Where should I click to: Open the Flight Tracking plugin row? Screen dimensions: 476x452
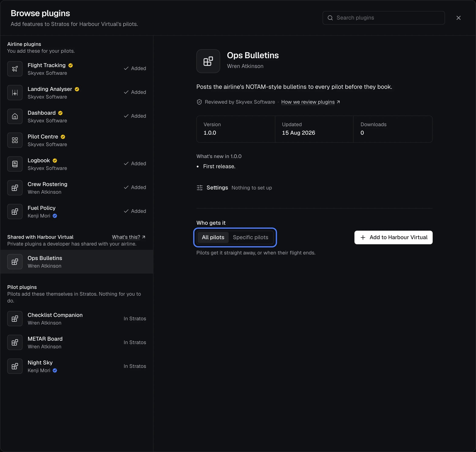[x=77, y=69]
